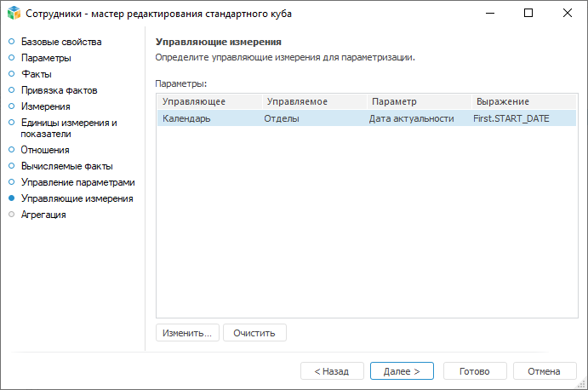The image size is (588, 390).
Task: Proceed using the Далее > button
Action: (402, 371)
